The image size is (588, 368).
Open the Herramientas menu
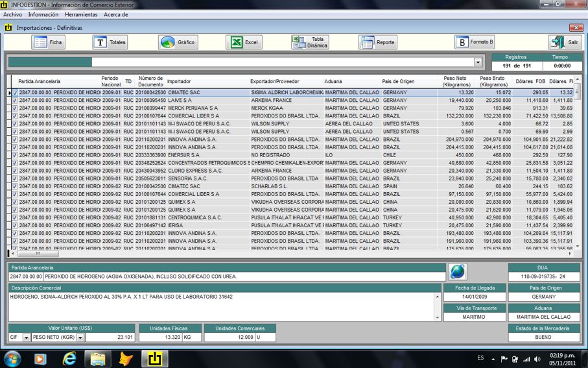tap(81, 14)
